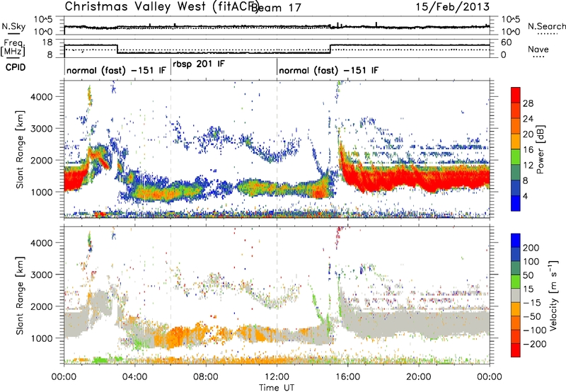Pick the gray segment of Velocity colorbar
566x392 pixels.
516,296
